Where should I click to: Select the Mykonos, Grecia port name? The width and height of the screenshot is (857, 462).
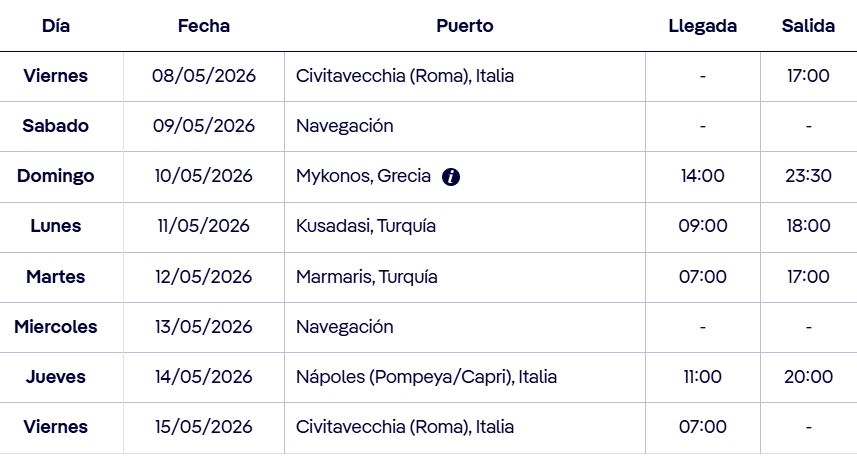point(363,176)
